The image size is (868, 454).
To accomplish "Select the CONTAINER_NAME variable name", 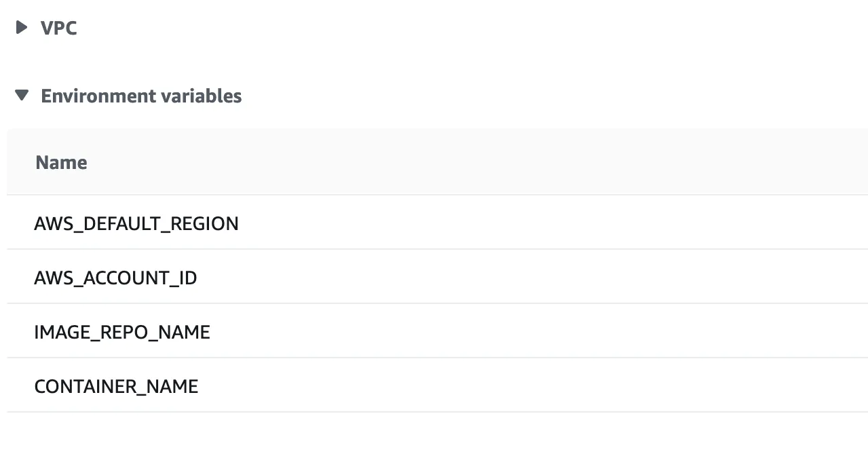I will pos(116,386).
